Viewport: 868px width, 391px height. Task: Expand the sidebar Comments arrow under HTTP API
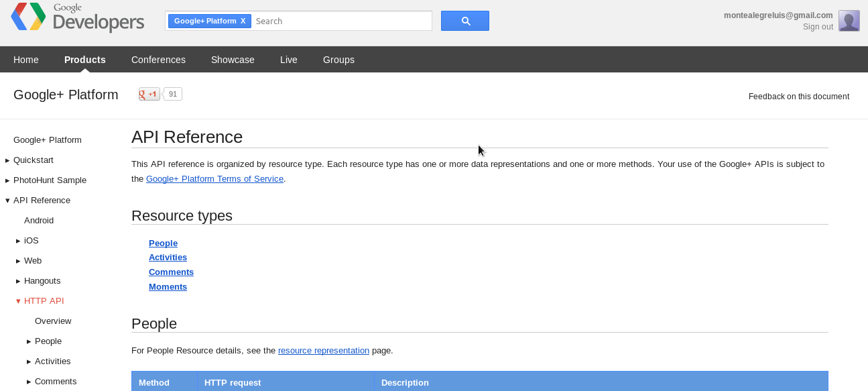(29, 382)
